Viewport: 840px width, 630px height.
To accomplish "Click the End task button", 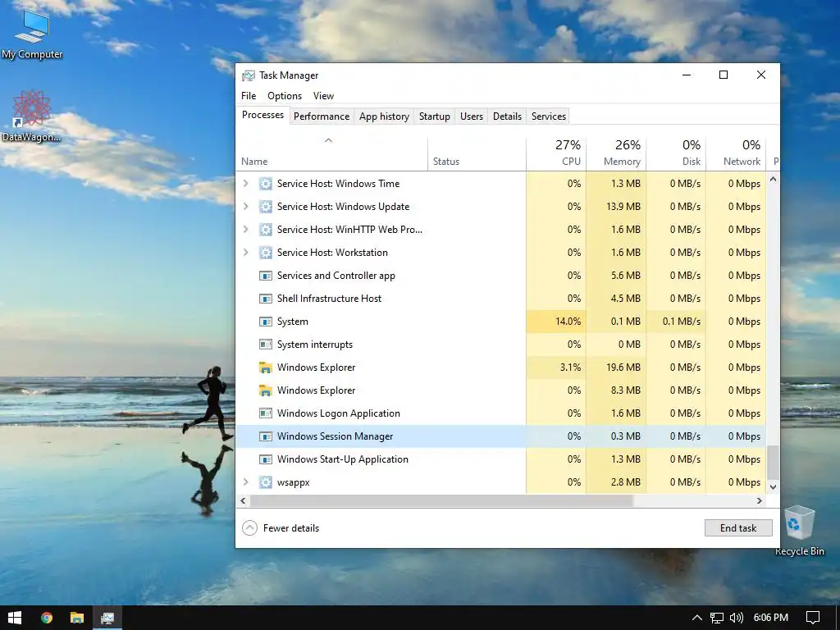I will point(738,528).
